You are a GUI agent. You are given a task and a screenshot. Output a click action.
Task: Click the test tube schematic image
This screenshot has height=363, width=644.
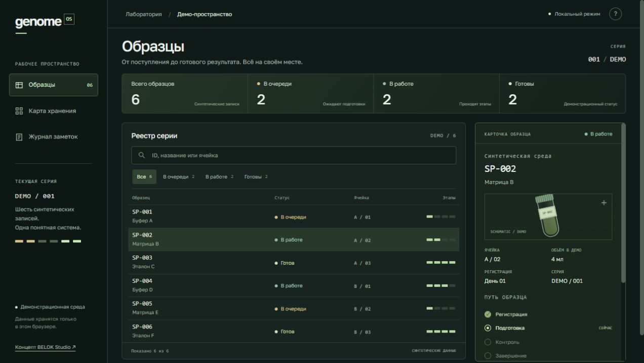548,216
